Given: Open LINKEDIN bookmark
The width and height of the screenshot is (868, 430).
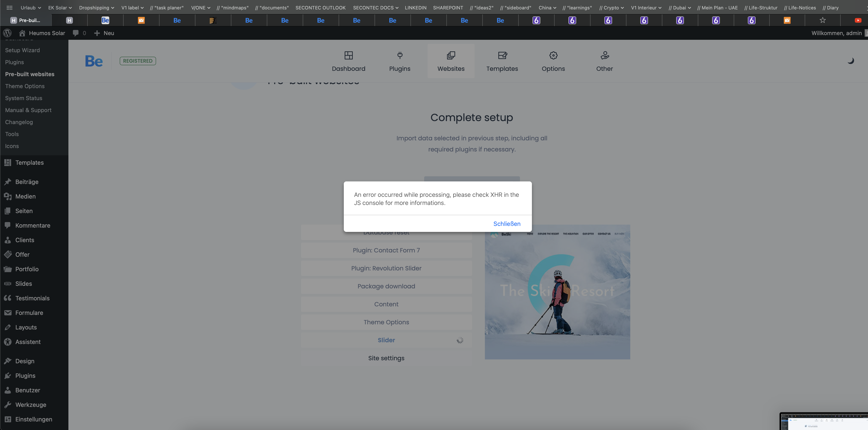Looking at the screenshot, I should pos(415,7).
